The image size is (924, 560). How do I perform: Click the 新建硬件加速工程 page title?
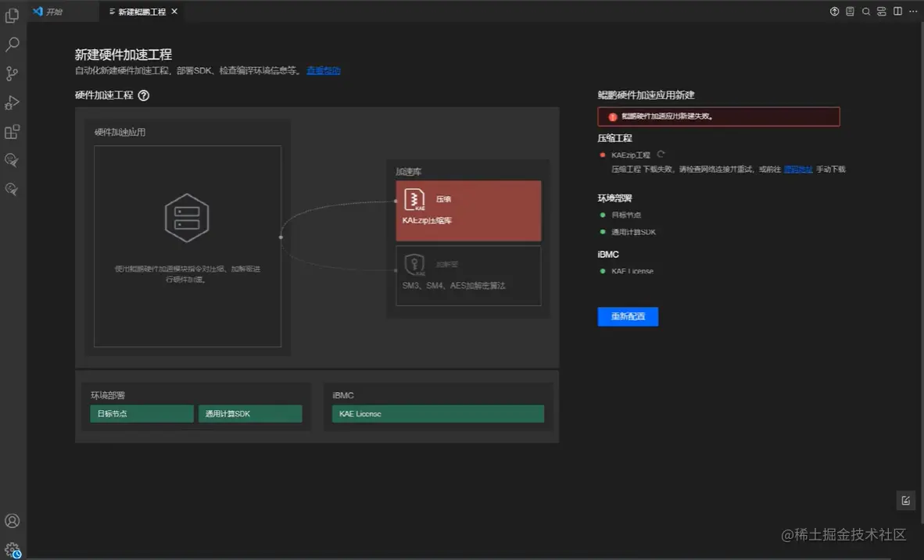tap(124, 55)
